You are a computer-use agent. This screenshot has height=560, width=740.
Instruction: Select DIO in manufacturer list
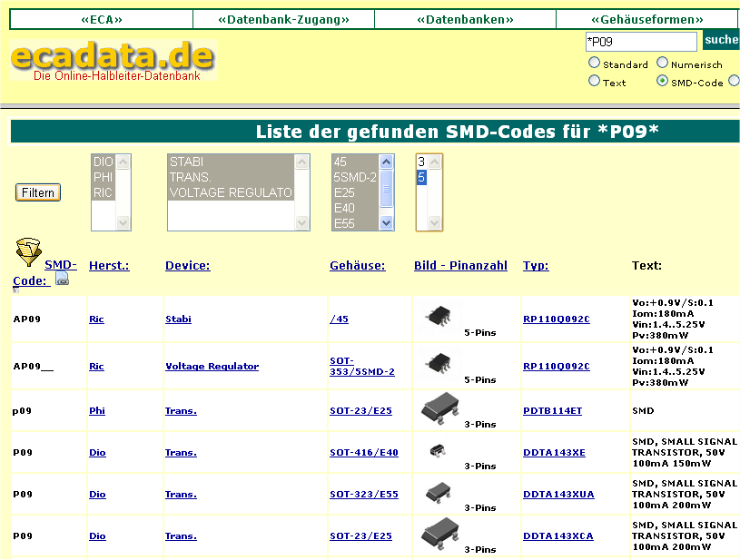click(104, 162)
